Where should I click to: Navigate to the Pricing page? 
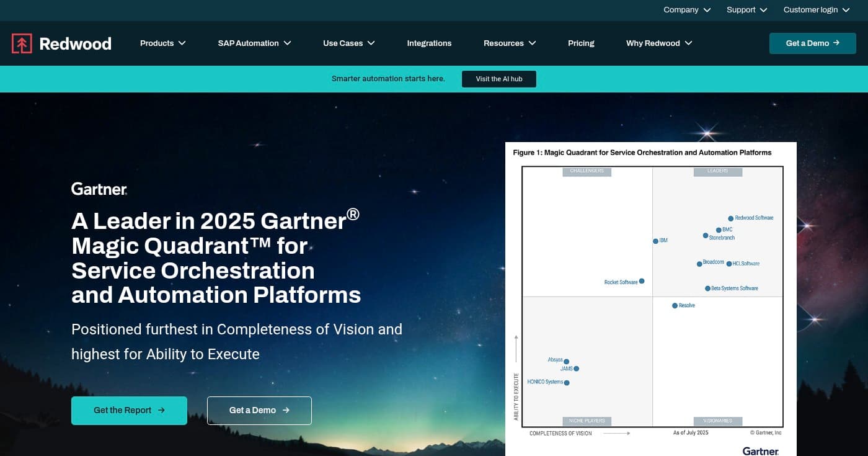(x=581, y=43)
